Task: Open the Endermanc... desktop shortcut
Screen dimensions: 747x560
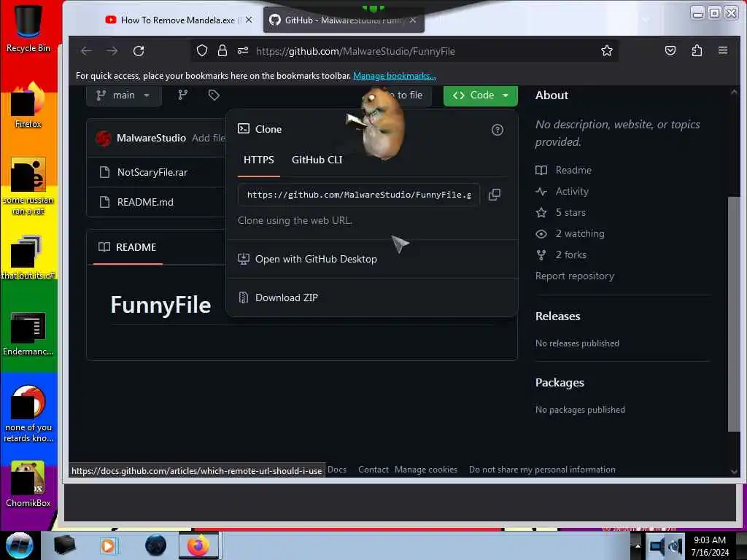Action: click(x=28, y=333)
